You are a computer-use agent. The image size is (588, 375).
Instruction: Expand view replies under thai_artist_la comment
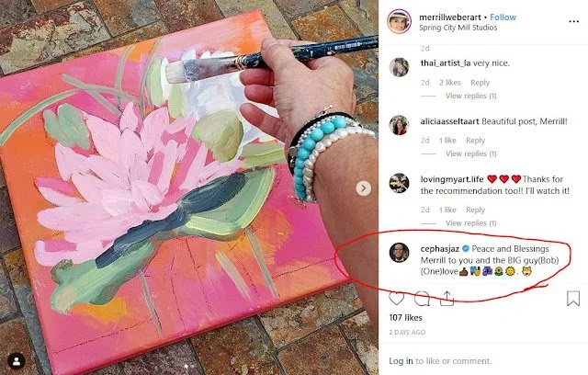pyautogui.click(x=471, y=96)
